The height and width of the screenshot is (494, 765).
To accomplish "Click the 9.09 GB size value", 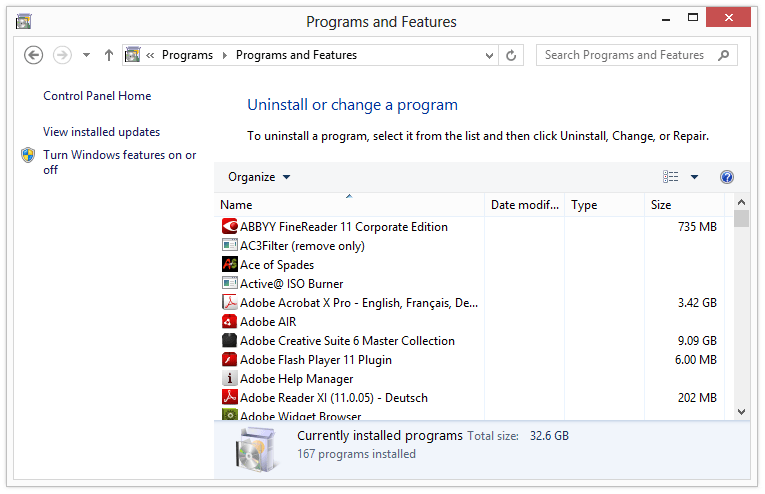I will (x=697, y=341).
